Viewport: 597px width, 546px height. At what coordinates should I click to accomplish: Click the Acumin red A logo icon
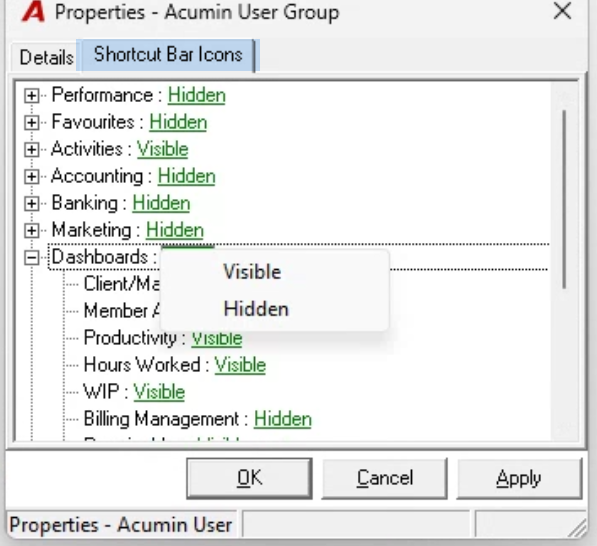coord(34,12)
